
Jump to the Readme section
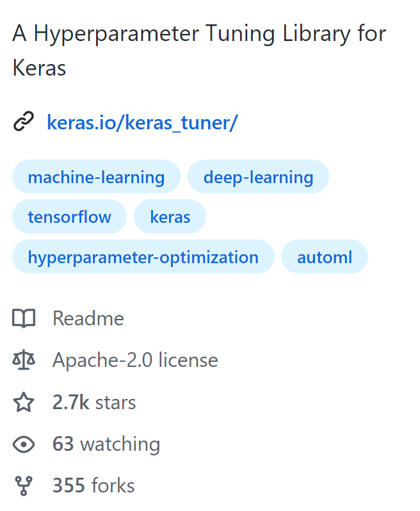88,318
